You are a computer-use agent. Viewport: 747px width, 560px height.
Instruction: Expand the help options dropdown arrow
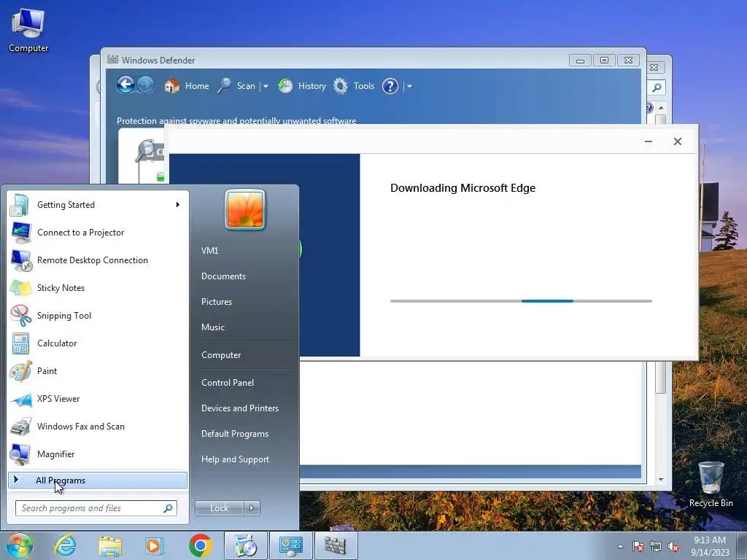pyautogui.click(x=409, y=87)
